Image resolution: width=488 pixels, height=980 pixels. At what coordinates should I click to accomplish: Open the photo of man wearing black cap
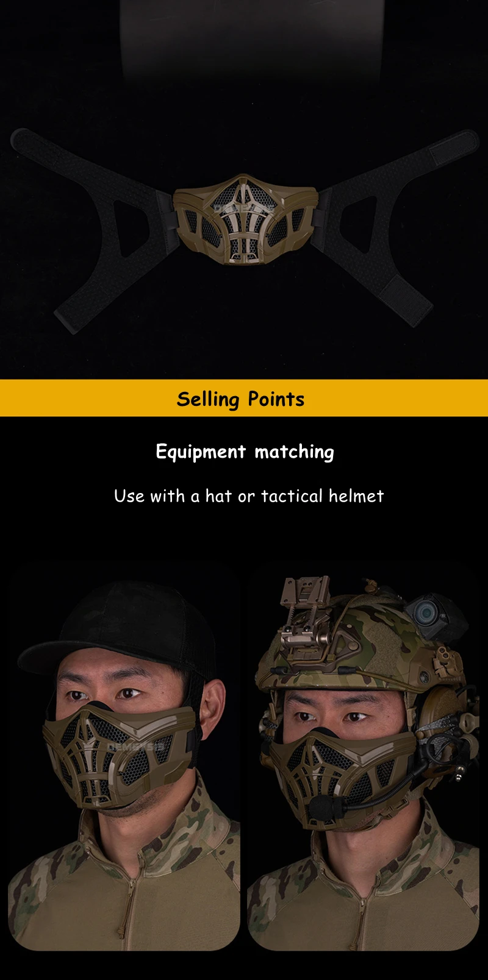click(x=124, y=756)
